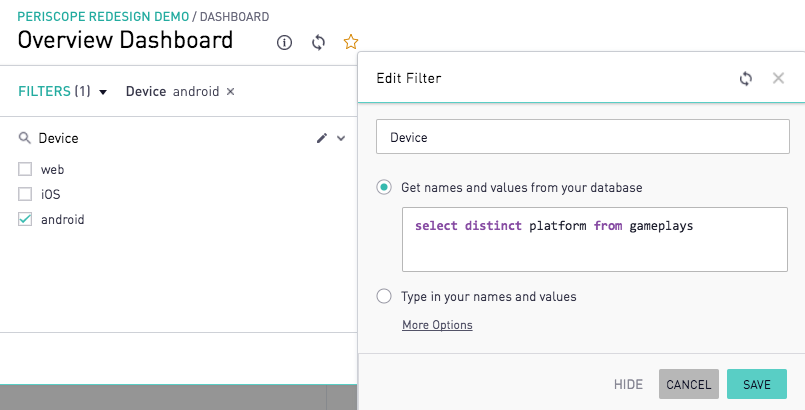Edit the Device filter with pencil icon

[x=322, y=138]
